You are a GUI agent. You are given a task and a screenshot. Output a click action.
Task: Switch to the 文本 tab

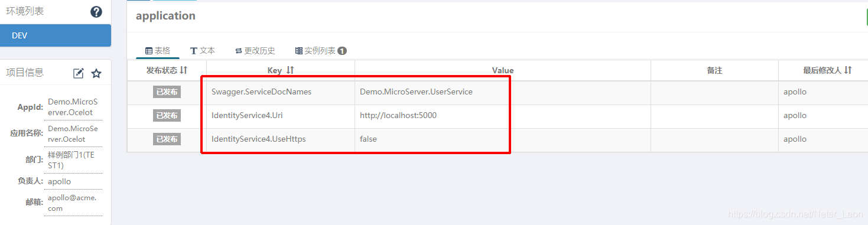click(203, 51)
